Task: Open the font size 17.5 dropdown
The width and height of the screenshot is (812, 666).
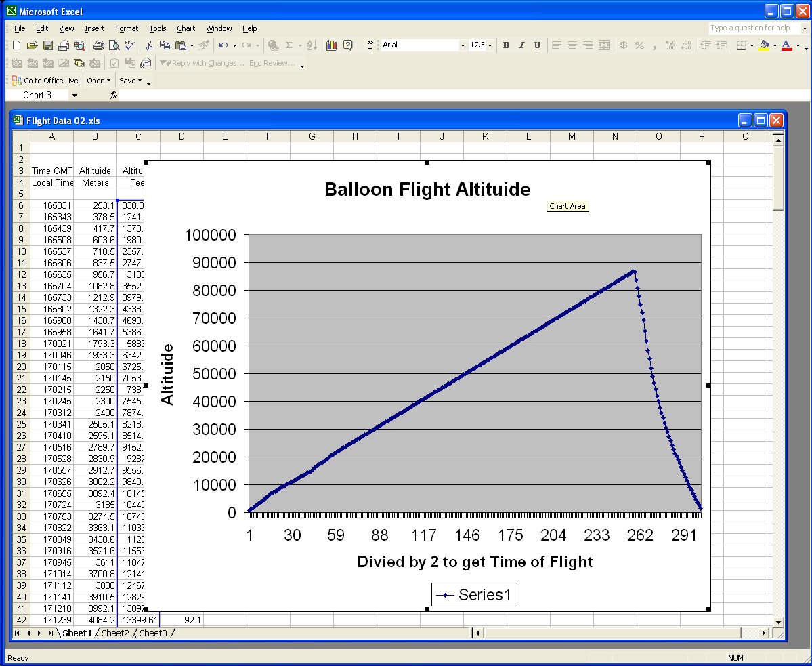Action: (x=490, y=45)
